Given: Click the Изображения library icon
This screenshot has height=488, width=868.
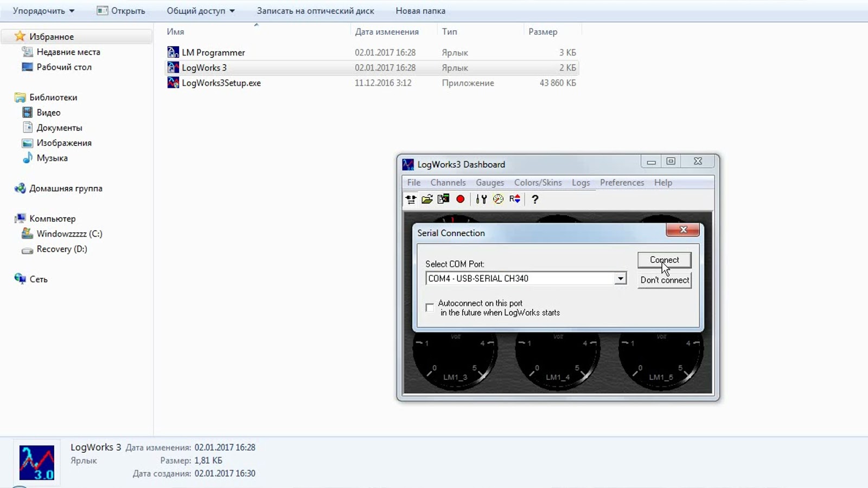Looking at the screenshot, I should pyautogui.click(x=27, y=143).
